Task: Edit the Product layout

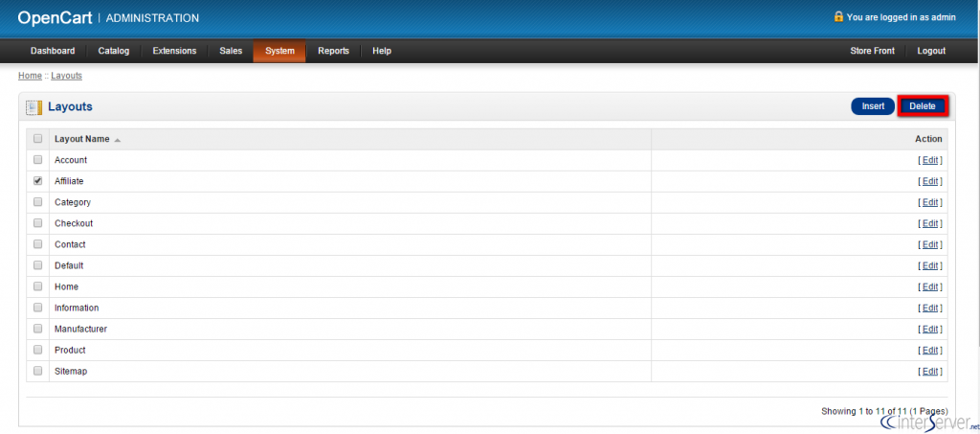Action: point(930,351)
